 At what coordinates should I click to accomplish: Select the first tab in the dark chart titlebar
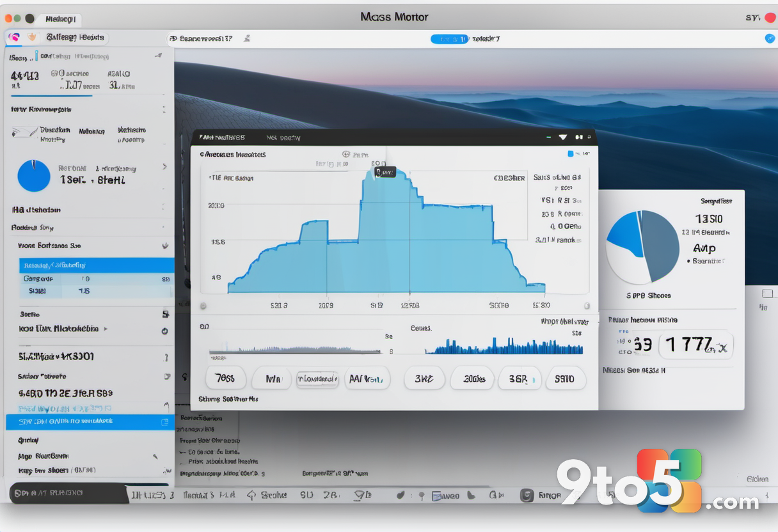point(222,137)
